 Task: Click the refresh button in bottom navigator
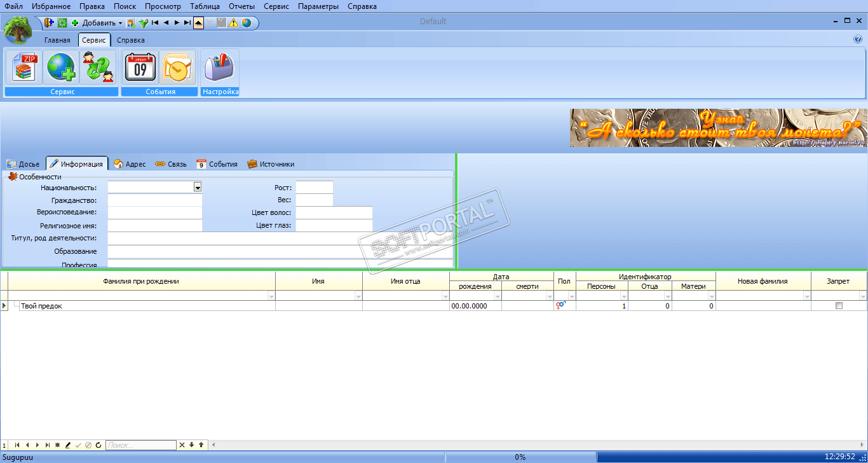point(98,445)
